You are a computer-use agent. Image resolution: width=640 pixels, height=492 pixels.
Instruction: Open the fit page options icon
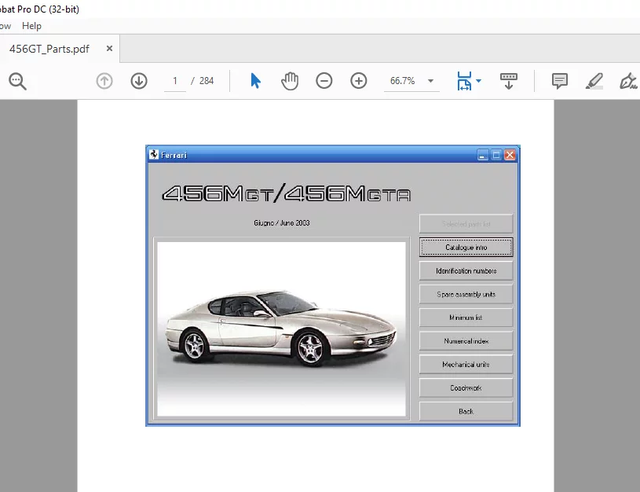[465, 81]
